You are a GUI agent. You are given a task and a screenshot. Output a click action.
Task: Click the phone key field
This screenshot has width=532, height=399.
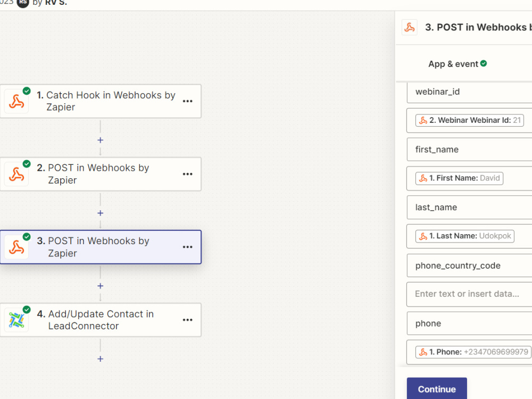point(470,323)
